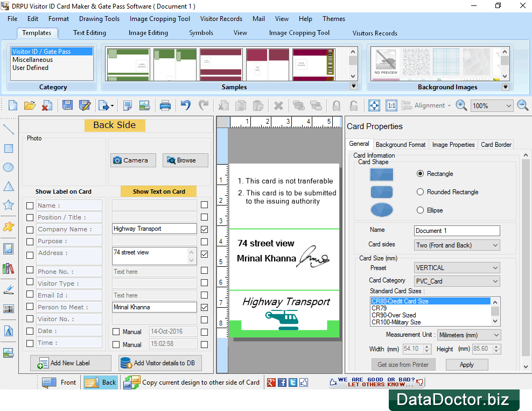Click the Print icon in toolbar
The width and height of the screenshot is (532, 411).
pyautogui.click(x=165, y=105)
